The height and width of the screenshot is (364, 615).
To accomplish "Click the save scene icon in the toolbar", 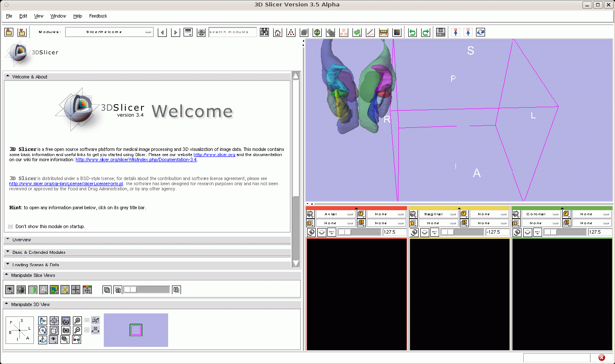I will tap(22, 32).
